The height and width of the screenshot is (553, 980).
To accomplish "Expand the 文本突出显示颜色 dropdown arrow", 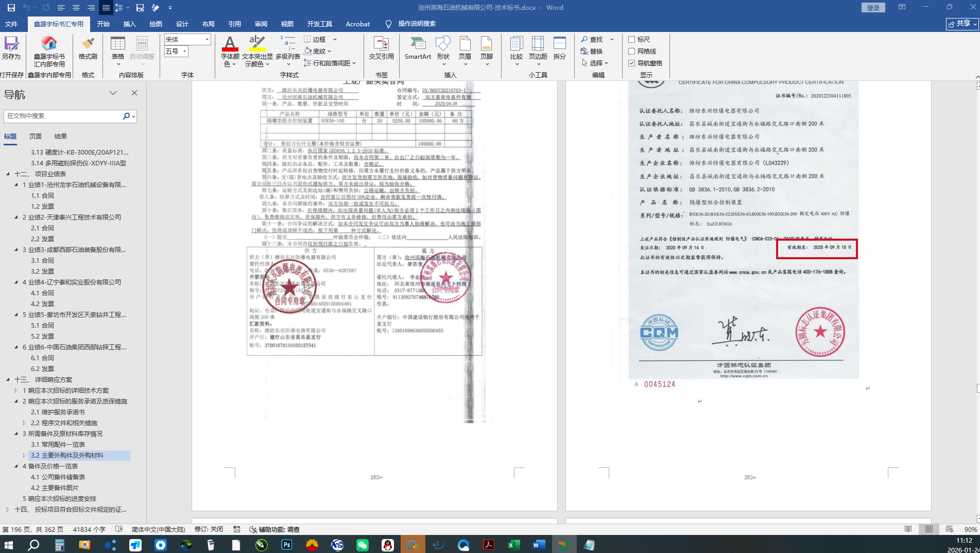I will [x=267, y=64].
